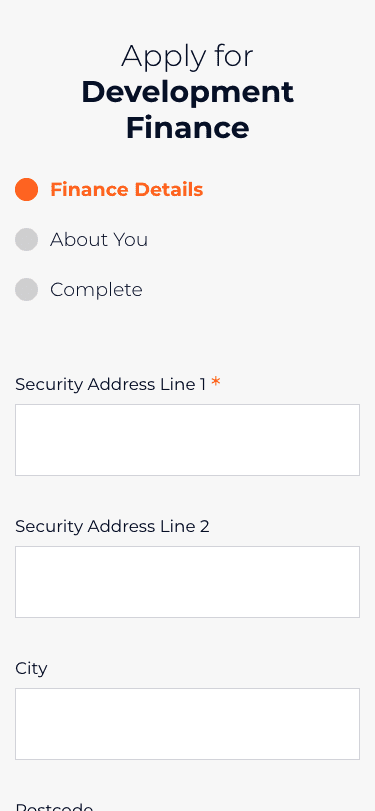Image resolution: width=375 pixels, height=811 pixels.
Task: Select the Finance Details step label
Action: tap(126, 190)
